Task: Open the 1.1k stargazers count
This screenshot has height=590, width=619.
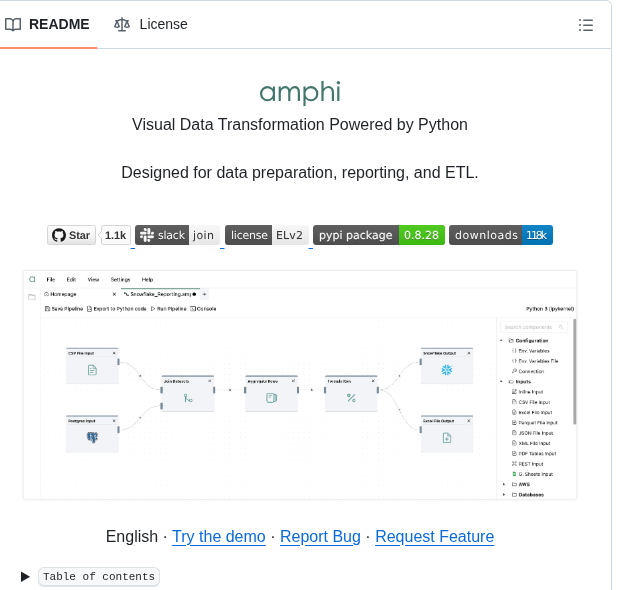Action: click(116, 235)
